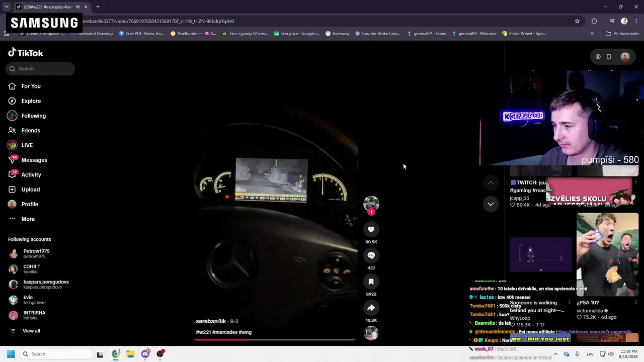Click the circular icon left of the phone icon

tap(598, 57)
